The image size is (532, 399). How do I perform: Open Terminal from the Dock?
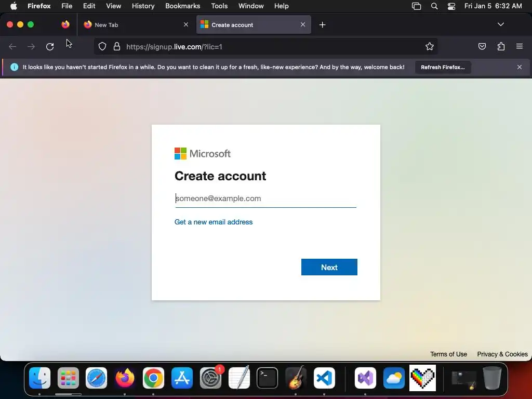(x=268, y=378)
